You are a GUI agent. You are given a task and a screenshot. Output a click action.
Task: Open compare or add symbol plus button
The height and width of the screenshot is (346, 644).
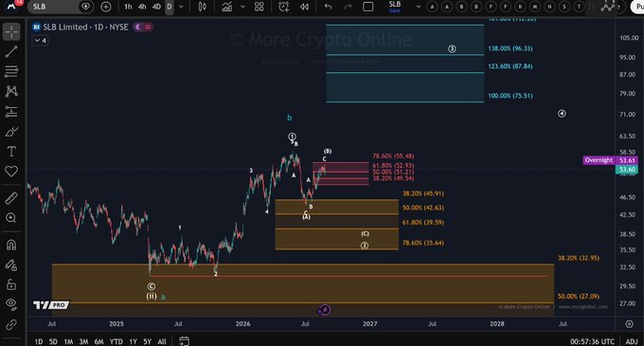(x=105, y=7)
